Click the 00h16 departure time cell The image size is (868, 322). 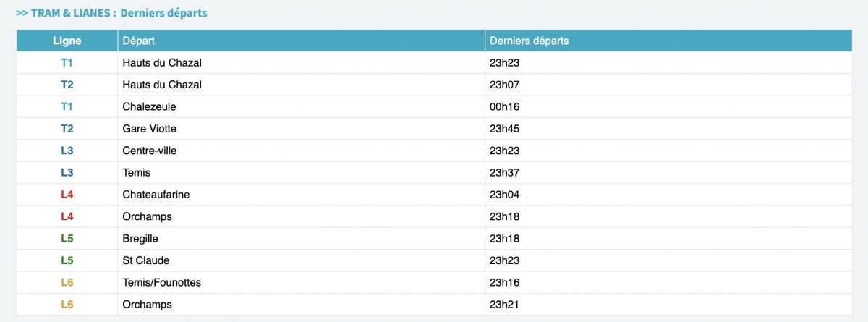pyautogui.click(x=505, y=106)
